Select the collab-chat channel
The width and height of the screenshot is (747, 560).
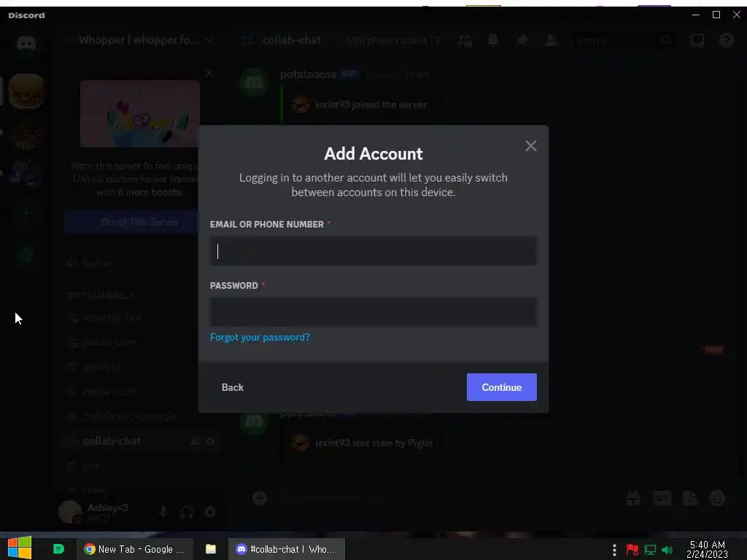click(112, 441)
